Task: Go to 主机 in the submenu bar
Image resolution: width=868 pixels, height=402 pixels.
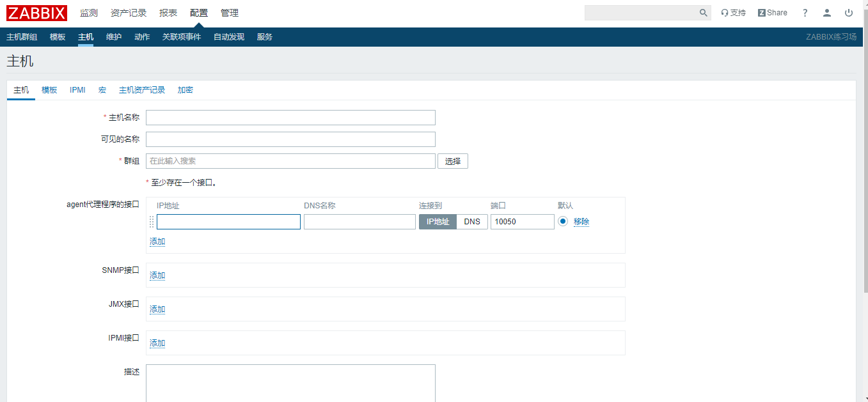Action: pyautogui.click(x=86, y=37)
